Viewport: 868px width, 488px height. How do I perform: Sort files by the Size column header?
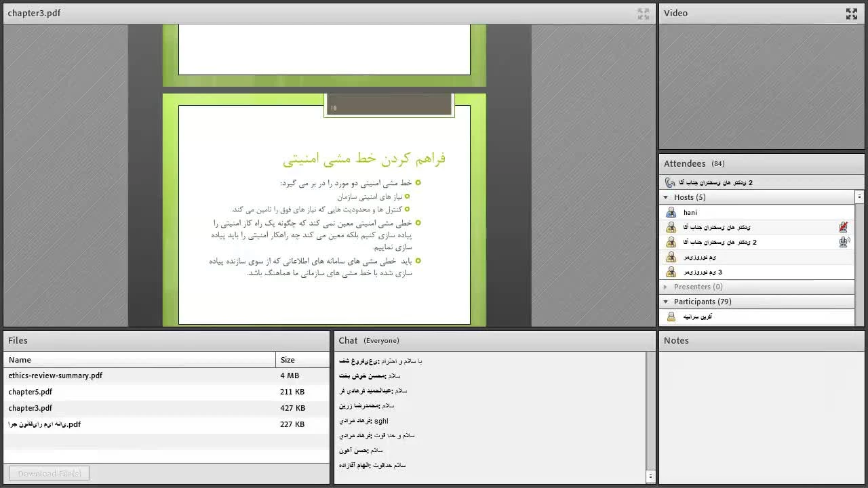(288, 360)
